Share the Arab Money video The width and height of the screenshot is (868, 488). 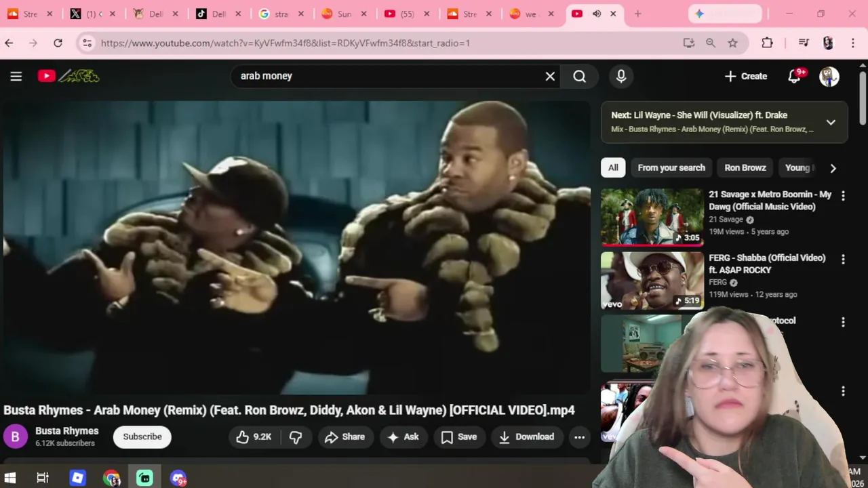(345, 437)
